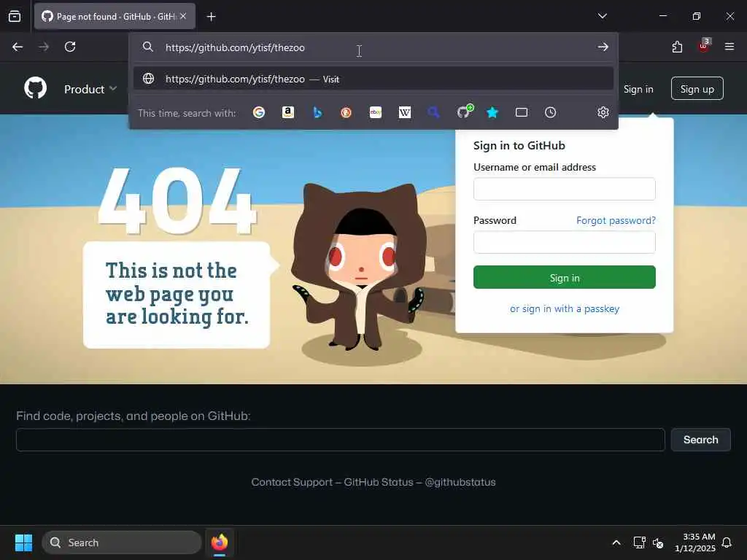Search this time with Amazon
The height and width of the screenshot is (560, 747).
(287, 112)
